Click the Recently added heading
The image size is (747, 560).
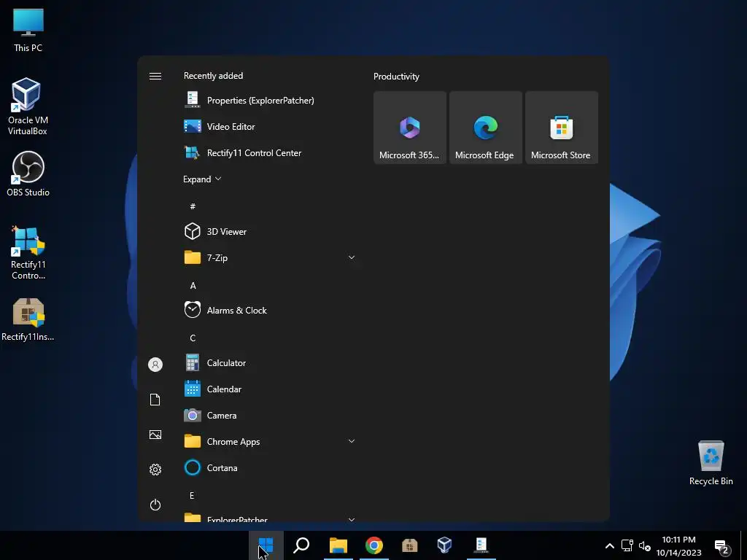pyautogui.click(x=214, y=76)
